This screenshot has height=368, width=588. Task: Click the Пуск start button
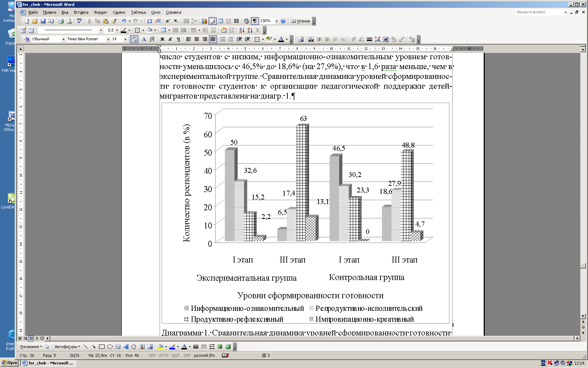click(x=10, y=363)
